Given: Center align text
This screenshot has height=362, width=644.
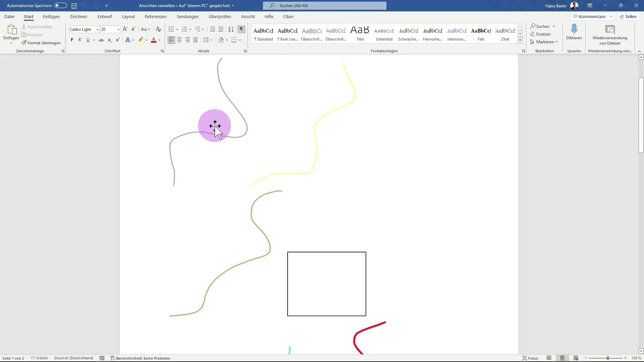Looking at the screenshot, I should tap(179, 40).
